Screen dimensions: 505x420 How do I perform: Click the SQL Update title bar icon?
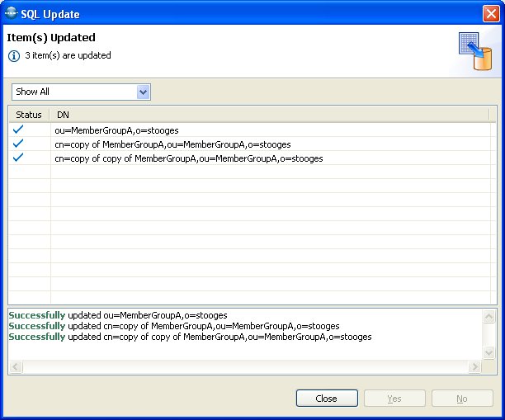[x=12, y=14]
